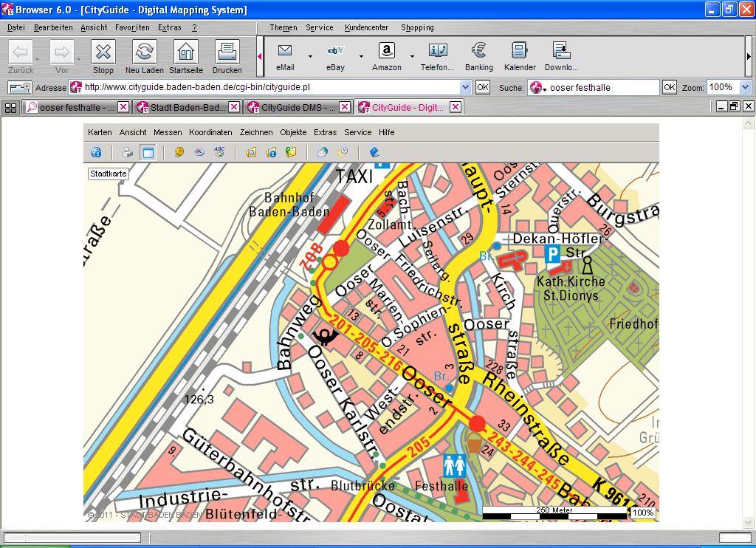This screenshot has width=756, height=548.
Task: Go to Startseite home icon
Action: pos(186,52)
